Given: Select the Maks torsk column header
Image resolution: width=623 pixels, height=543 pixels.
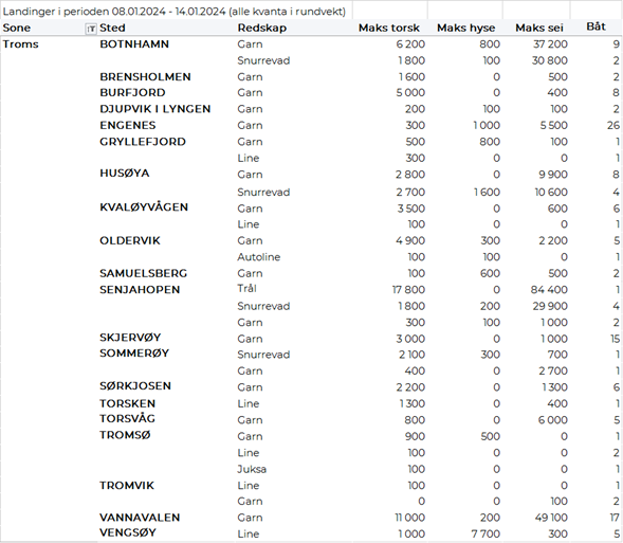Looking at the screenshot, I should (x=389, y=29).
